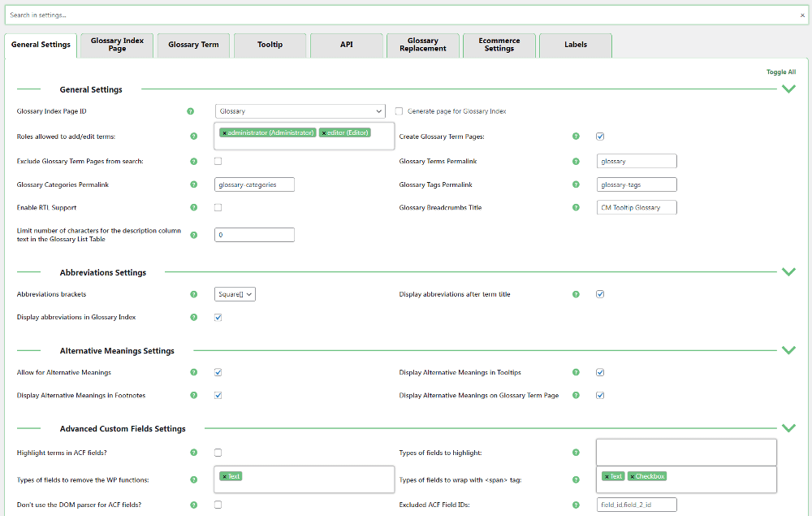Switch to the Tooltip tab
812x516 pixels.
pos(270,45)
